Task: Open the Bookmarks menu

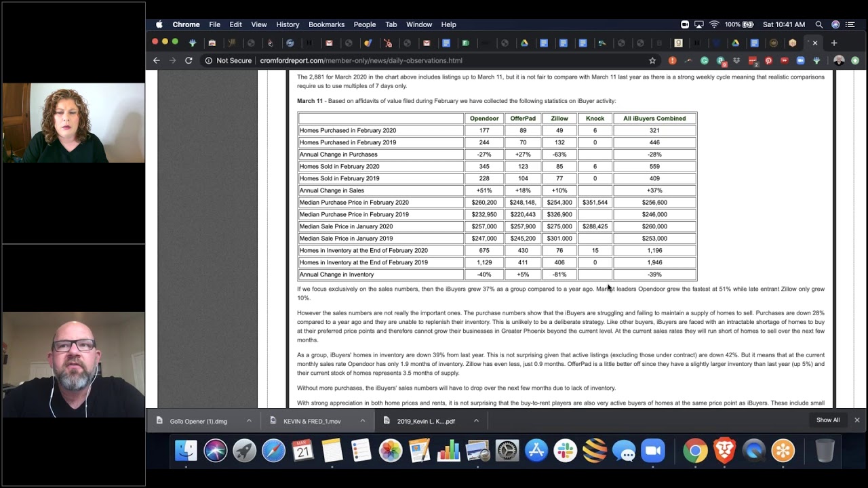Action: point(326,24)
